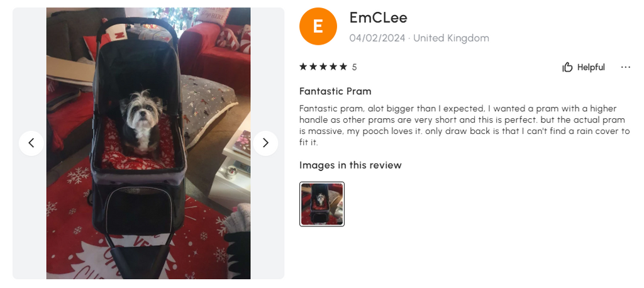Viewport: 644px width, 288px height.
Task: Open the orange E avatar profile
Action: point(318,26)
